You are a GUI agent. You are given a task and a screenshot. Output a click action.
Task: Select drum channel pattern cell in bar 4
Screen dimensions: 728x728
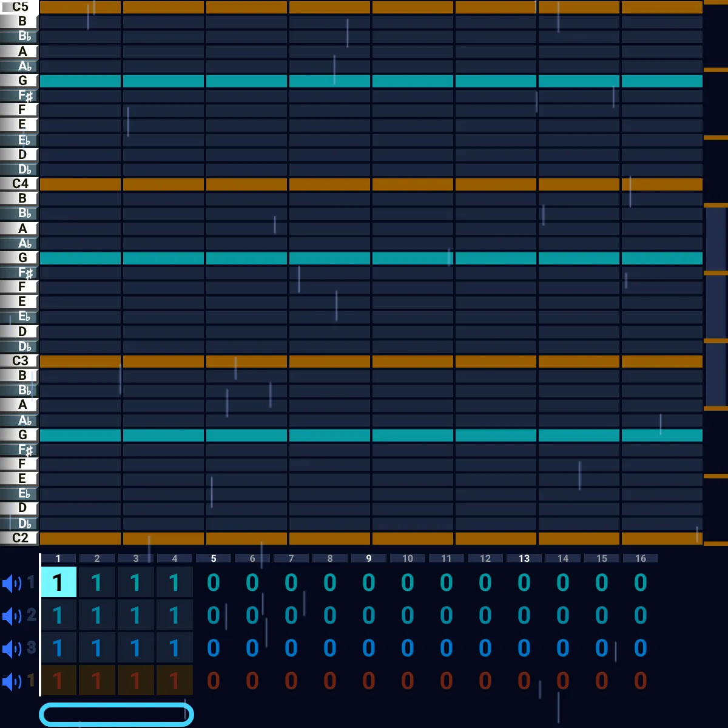pos(175,681)
